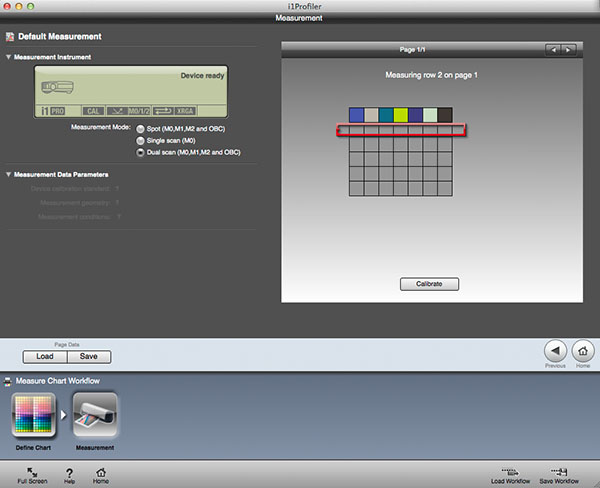The image size is (600, 488).
Task: Click the Load Workflow icon
Action: [x=510, y=472]
